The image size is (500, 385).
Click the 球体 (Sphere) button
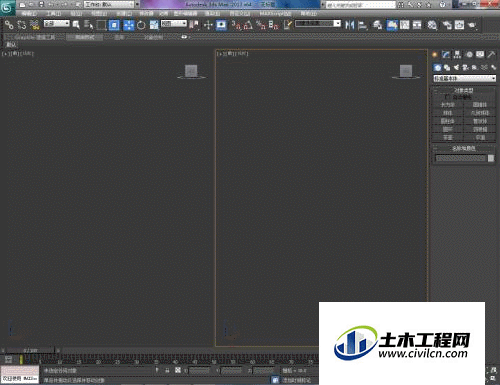(x=448, y=113)
